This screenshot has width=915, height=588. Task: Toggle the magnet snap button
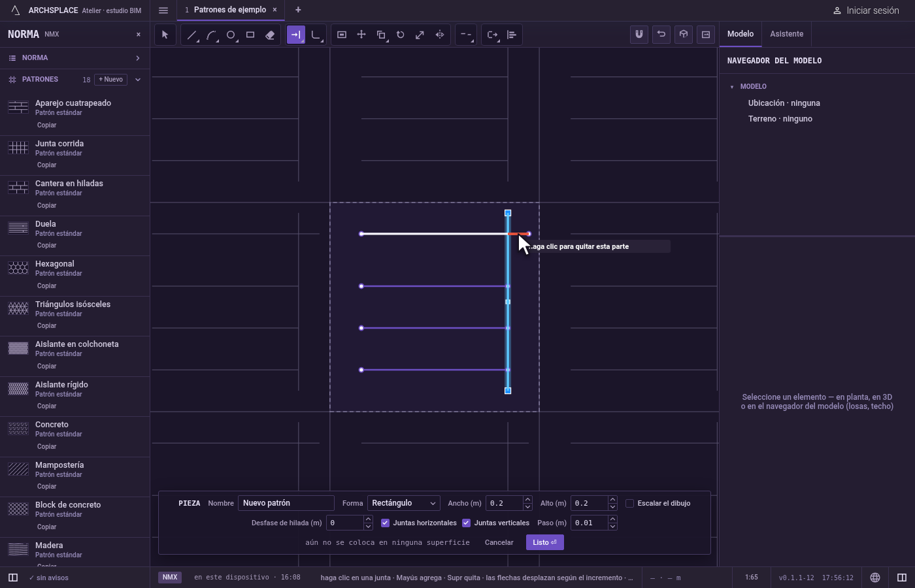click(x=639, y=35)
